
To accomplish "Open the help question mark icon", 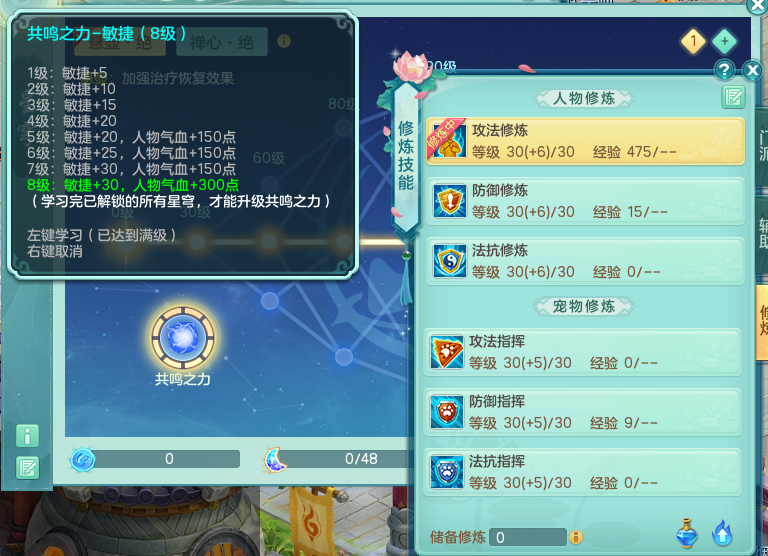I will [724, 71].
